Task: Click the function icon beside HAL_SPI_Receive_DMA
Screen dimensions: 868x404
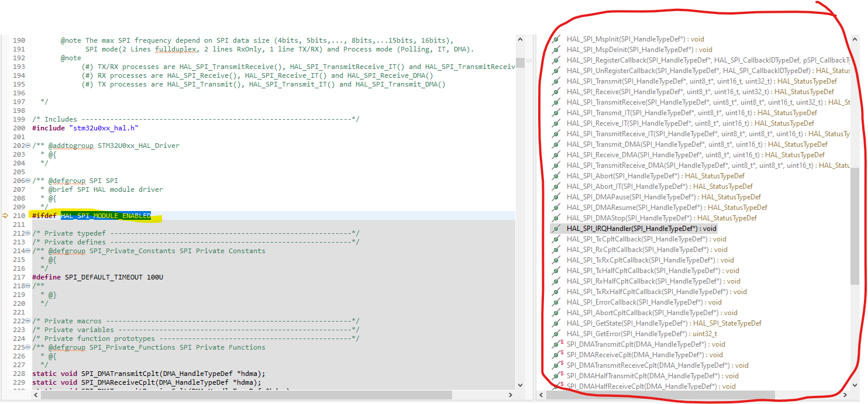Action: point(557,154)
